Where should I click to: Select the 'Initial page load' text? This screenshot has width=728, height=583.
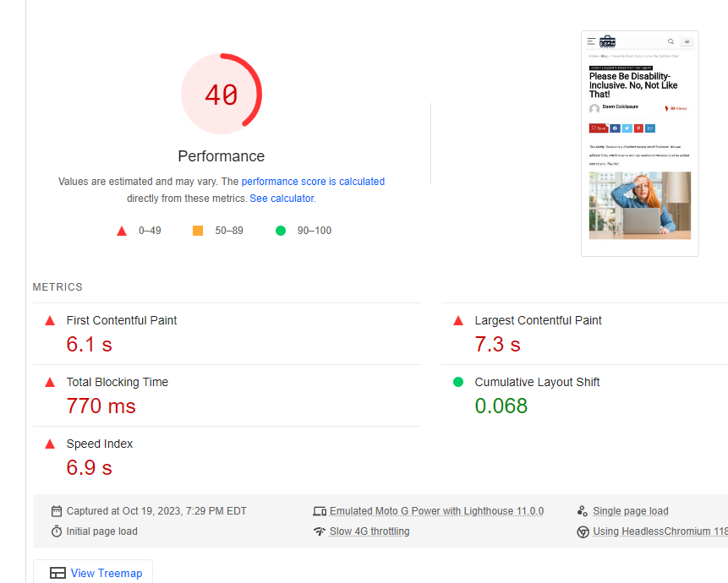(101, 531)
